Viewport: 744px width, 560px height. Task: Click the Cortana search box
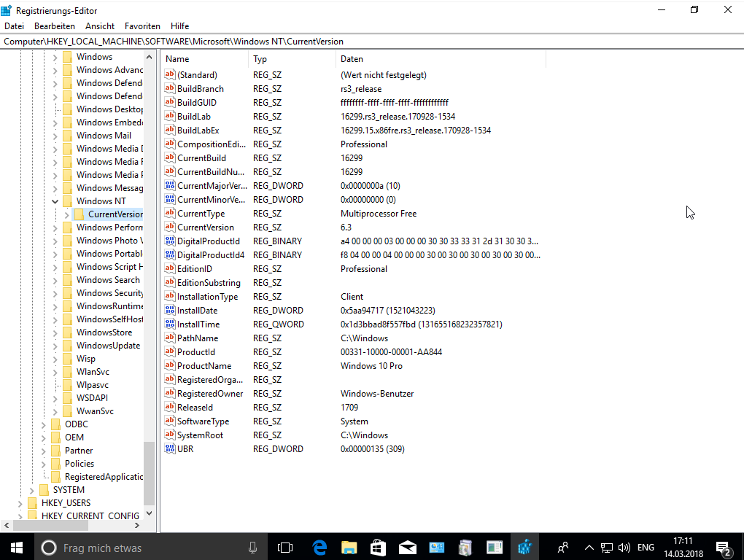151,548
